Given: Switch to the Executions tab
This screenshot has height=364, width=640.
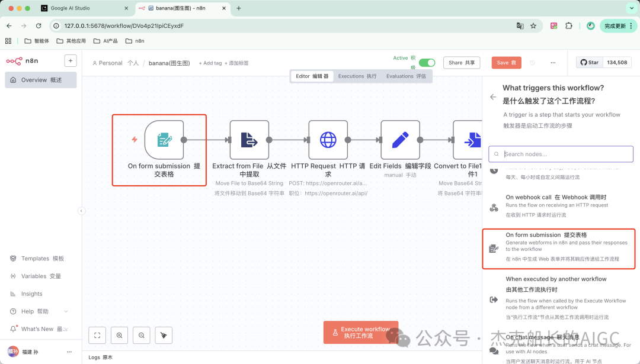Looking at the screenshot, I should click(357, 76).
